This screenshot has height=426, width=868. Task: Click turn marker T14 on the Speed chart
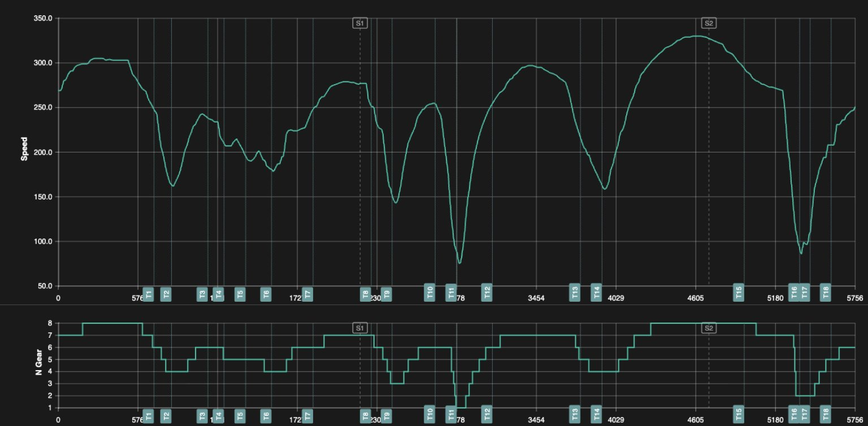click(596, 293)
